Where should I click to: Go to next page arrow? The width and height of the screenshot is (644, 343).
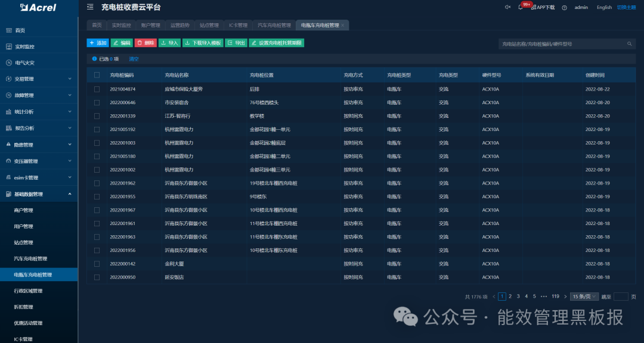point(565,296)
